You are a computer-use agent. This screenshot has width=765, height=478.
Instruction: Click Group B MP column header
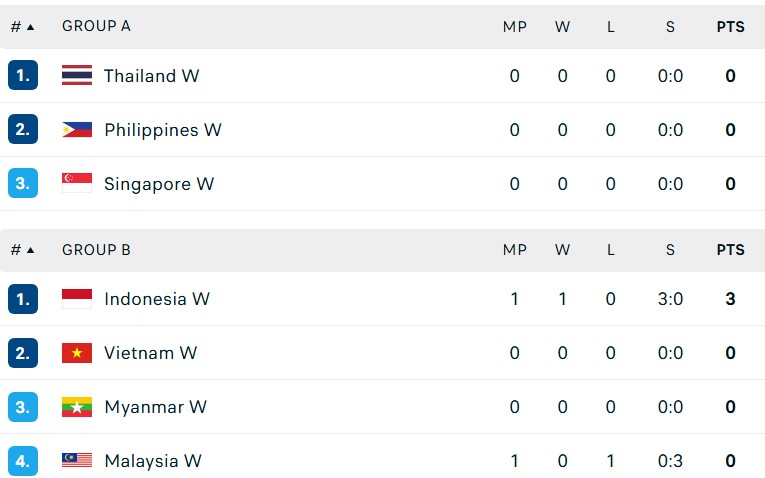[x=514, y=250]
